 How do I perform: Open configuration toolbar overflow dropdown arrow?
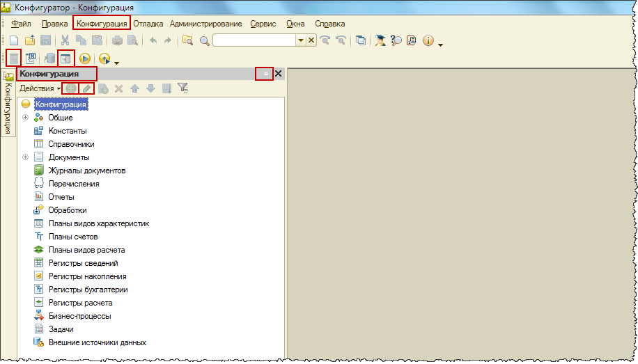click(x=117, y=63)
